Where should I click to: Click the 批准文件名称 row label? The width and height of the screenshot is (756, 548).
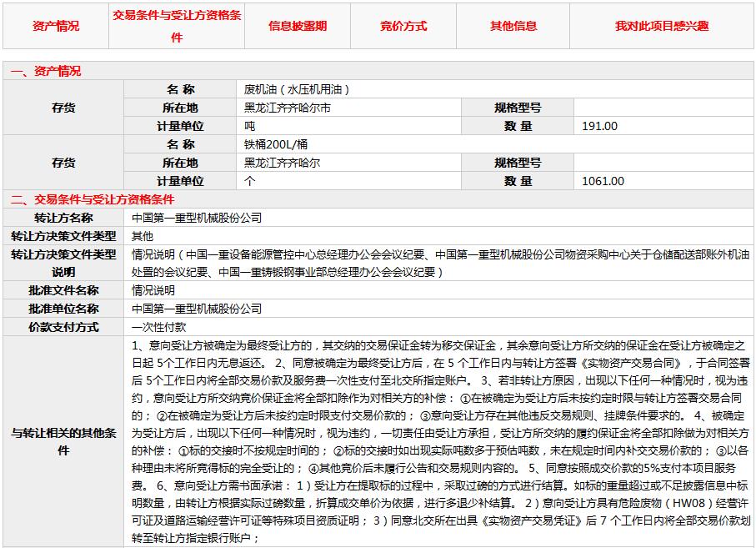click(63, 291)
